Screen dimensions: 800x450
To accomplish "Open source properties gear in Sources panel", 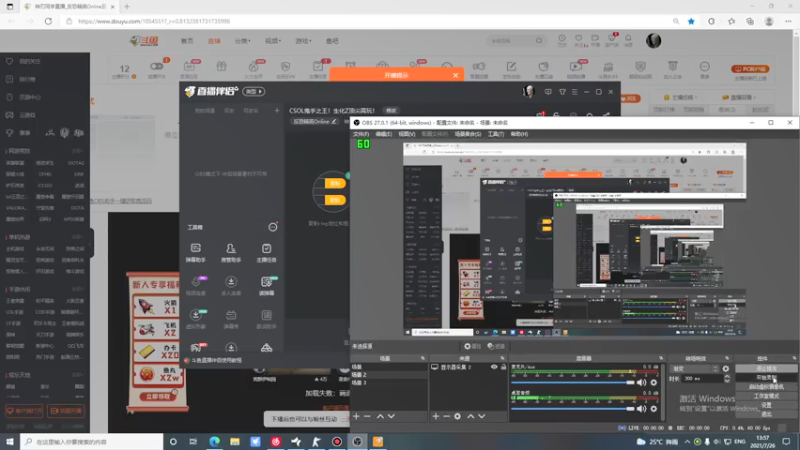I will (x=458, y=416).
